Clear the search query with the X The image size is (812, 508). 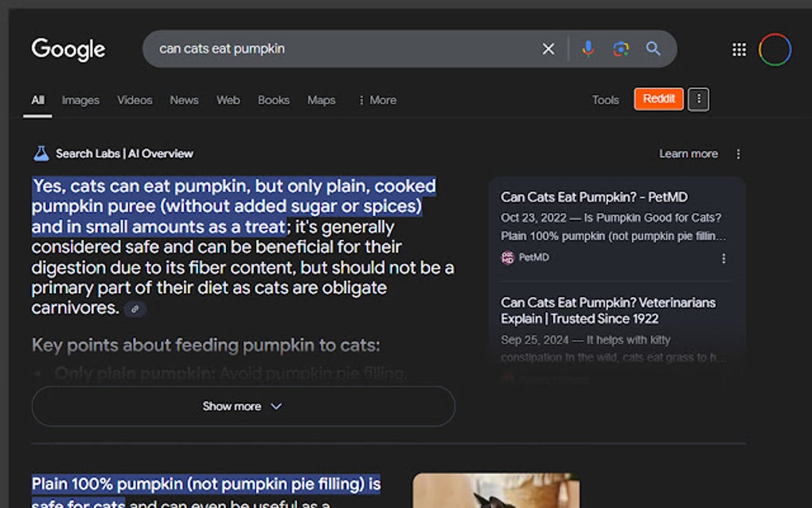(548, 49)
